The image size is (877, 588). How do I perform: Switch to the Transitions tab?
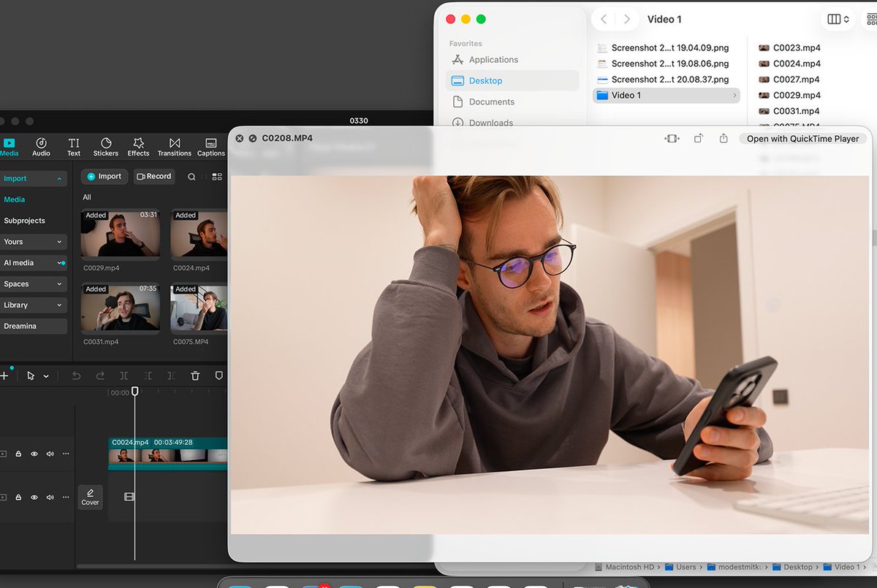[x=175, y=147]
